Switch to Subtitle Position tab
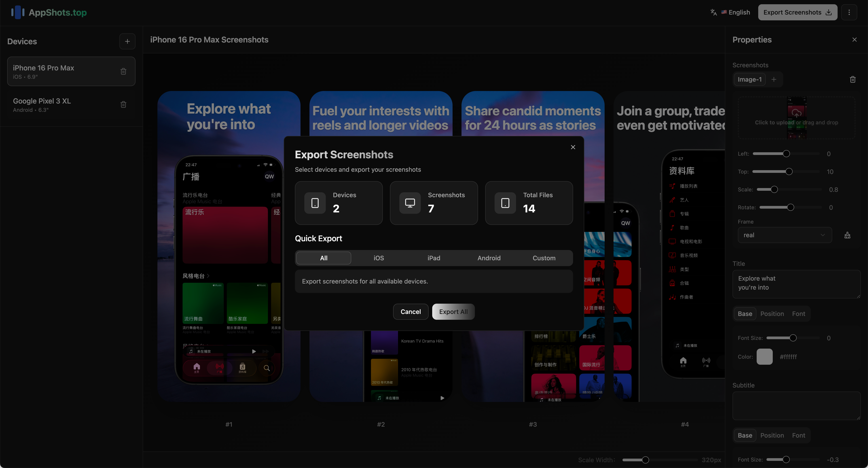The height and width of the screenshot is (468, 868). tap(772, 435)
